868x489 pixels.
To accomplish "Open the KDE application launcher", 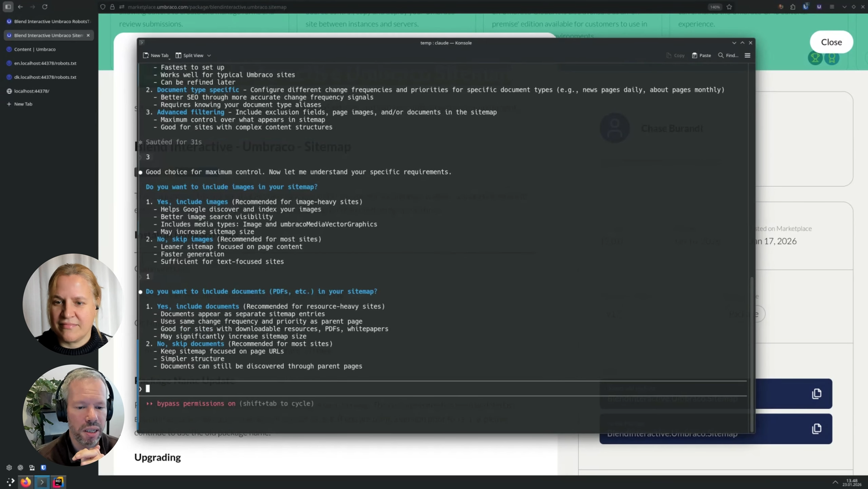I will [10, 482].
